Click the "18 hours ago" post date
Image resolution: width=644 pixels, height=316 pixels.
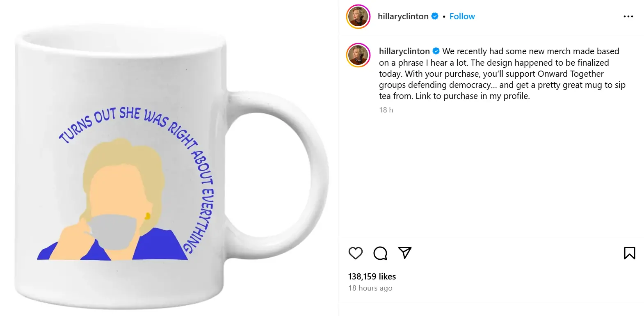click(370, 288)
